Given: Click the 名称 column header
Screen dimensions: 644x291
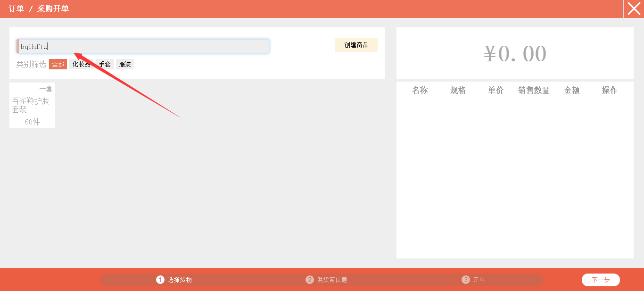Looking at the screenshot, I should [420, 91].
